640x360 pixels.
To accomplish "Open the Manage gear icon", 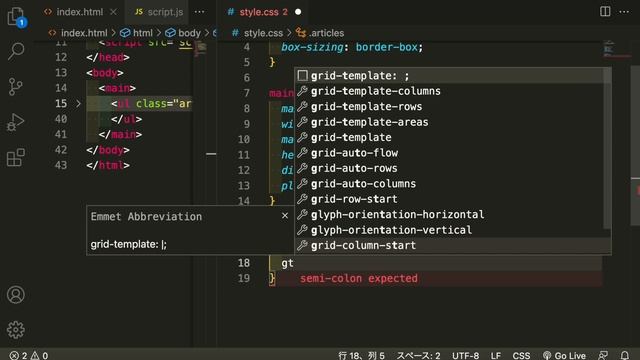I will pos(16,329).
